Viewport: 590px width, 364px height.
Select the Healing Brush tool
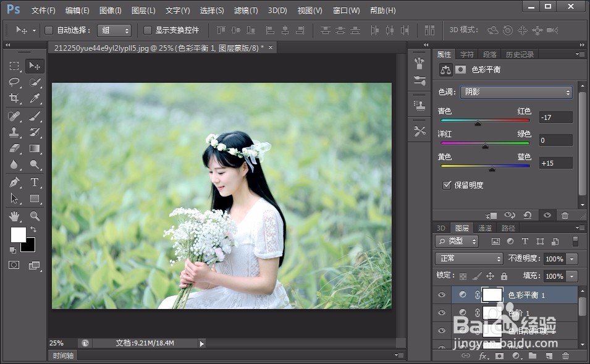pos(14,116)
